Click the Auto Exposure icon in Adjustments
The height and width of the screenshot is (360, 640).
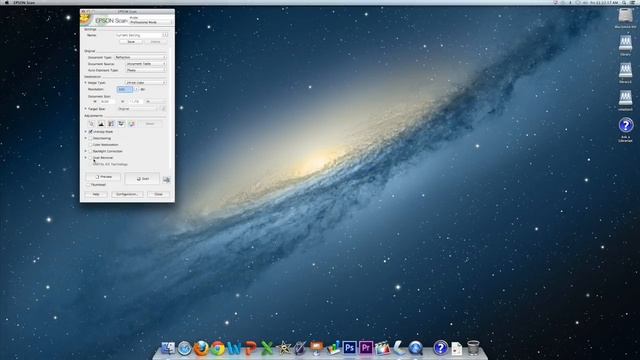(x=91, y=124)
